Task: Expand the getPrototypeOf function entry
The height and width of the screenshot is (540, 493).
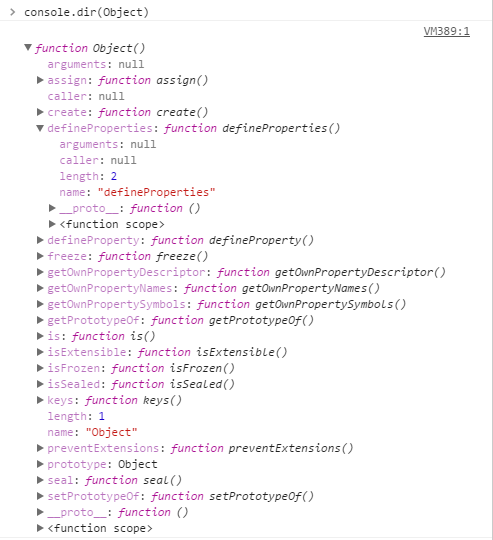Action: (40, 320)
